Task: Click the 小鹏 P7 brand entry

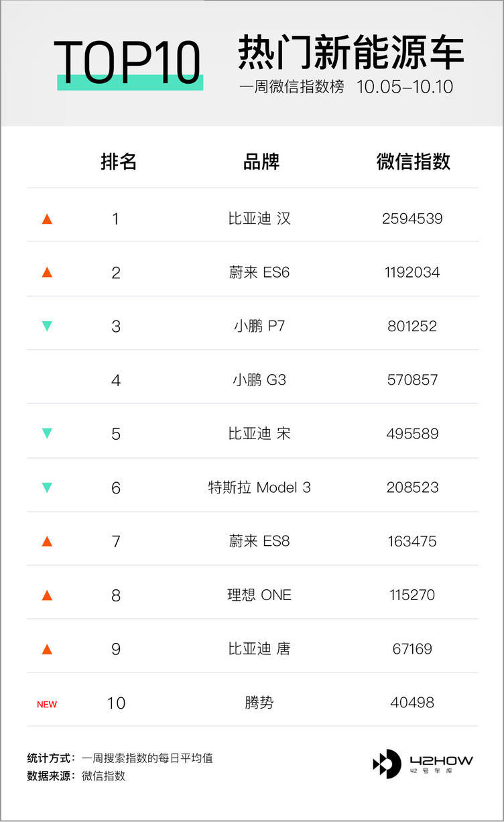Action: point(259,326)
